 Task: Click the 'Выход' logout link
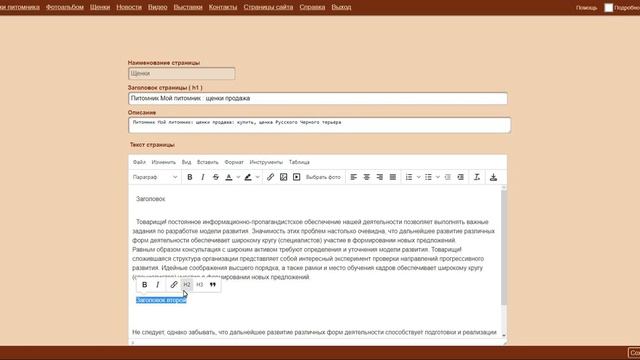[x=341, y=7]
